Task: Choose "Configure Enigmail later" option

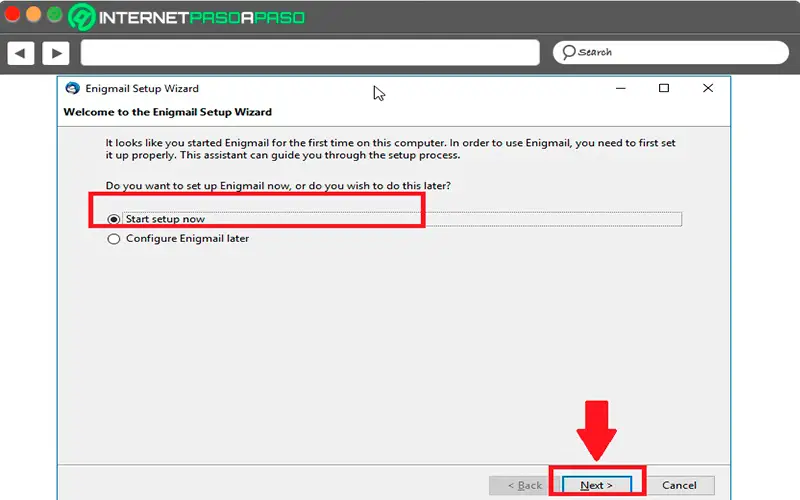Action: 114,239
